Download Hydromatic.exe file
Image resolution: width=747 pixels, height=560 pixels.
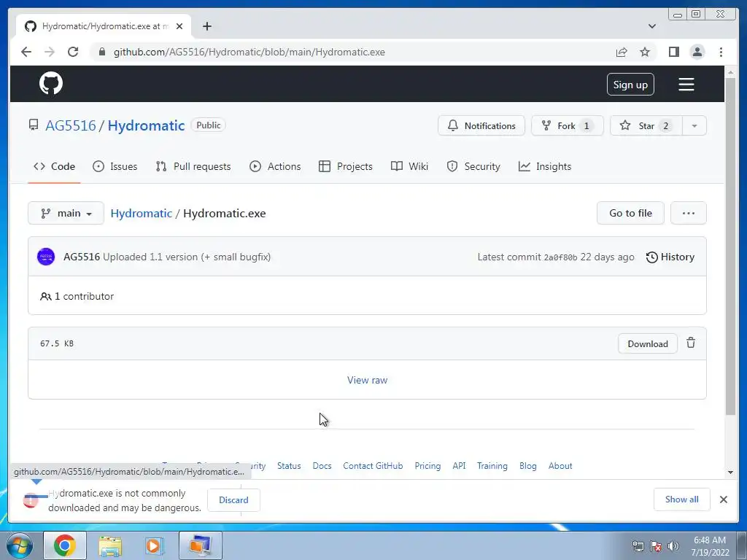click(x=648, y=343)
